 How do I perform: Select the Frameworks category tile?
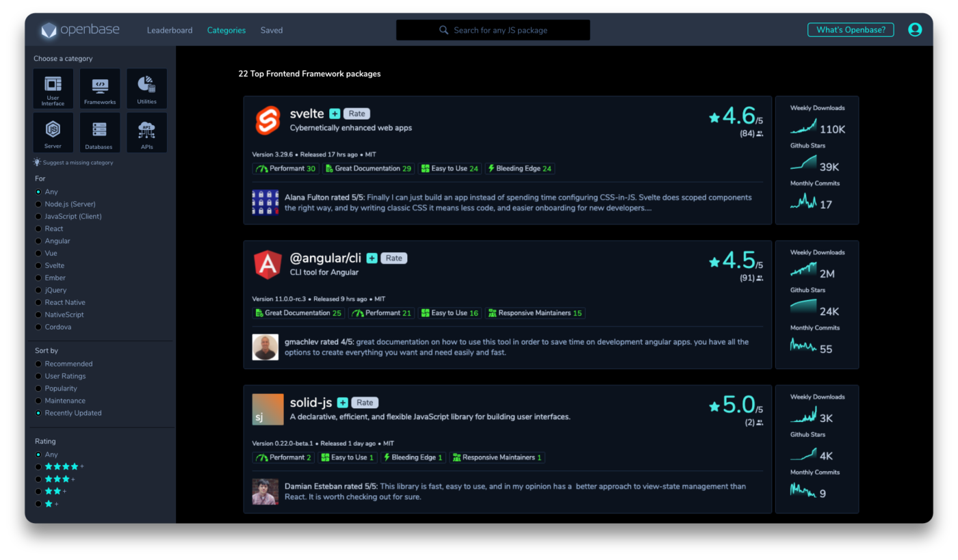[100, 89]
